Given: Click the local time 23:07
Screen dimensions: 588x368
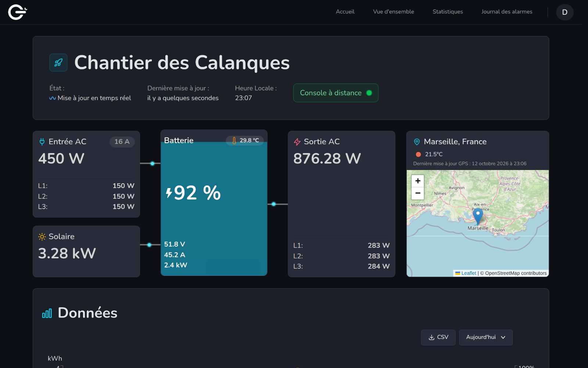Looking at the screenshot, I should tap(244, 98).
